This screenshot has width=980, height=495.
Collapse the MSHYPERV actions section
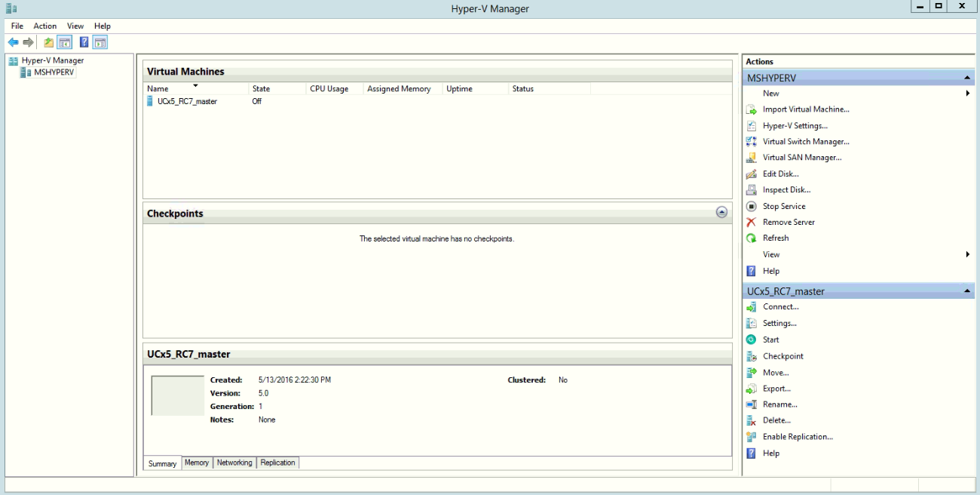[967, 78]
